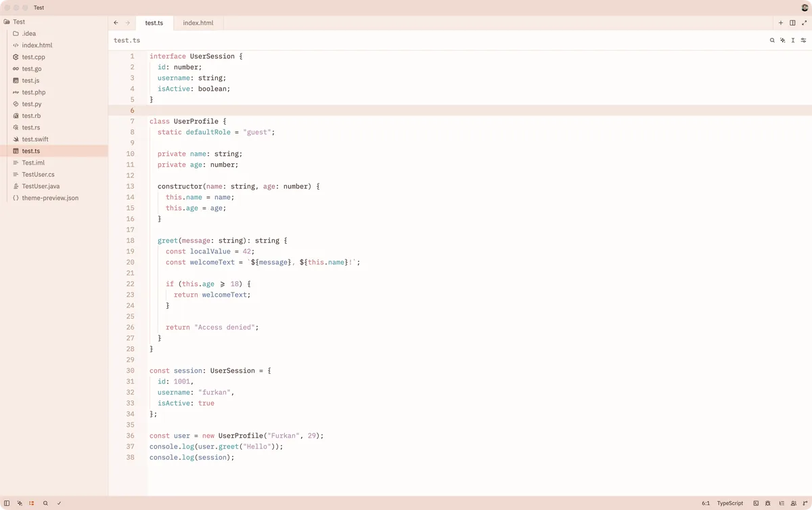
Task: Click the Python icon beside test.py
Action: [16, 104]
